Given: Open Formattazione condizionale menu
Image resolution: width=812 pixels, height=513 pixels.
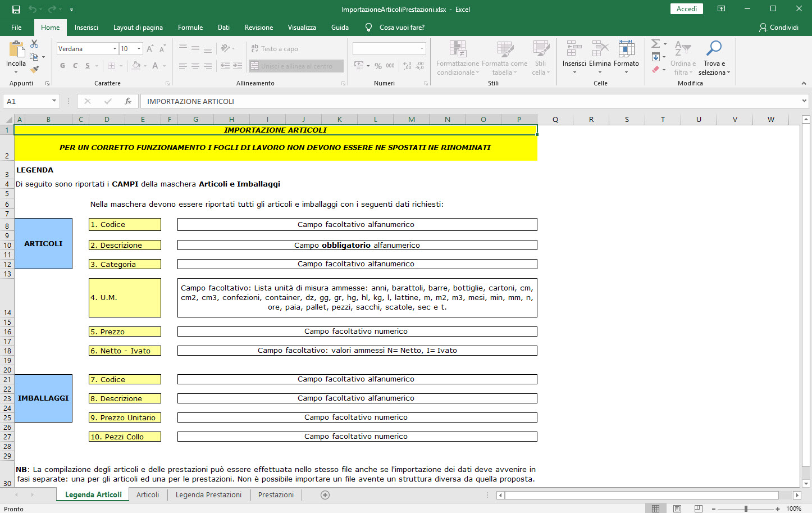Looking at the screenshot, I should (458, 58).
